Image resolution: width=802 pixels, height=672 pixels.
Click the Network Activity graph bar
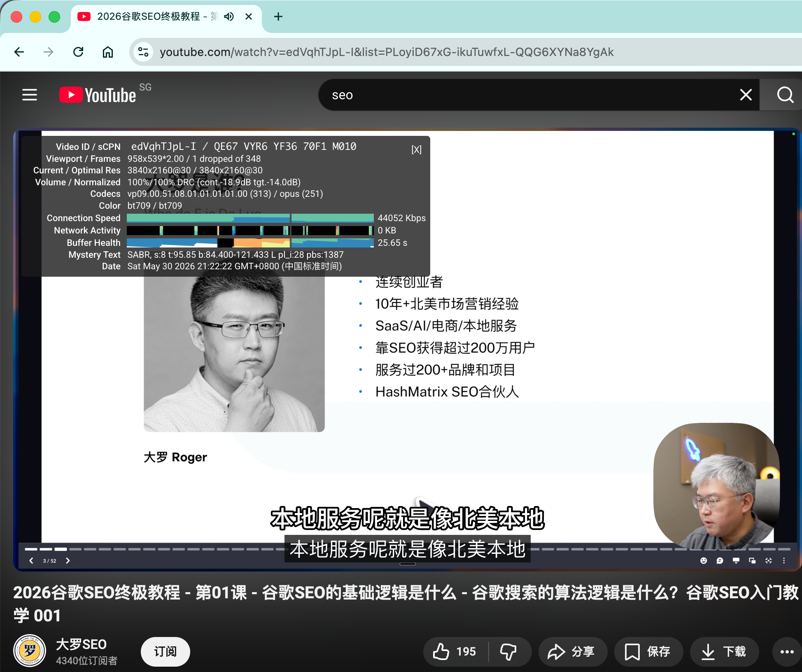250,230
